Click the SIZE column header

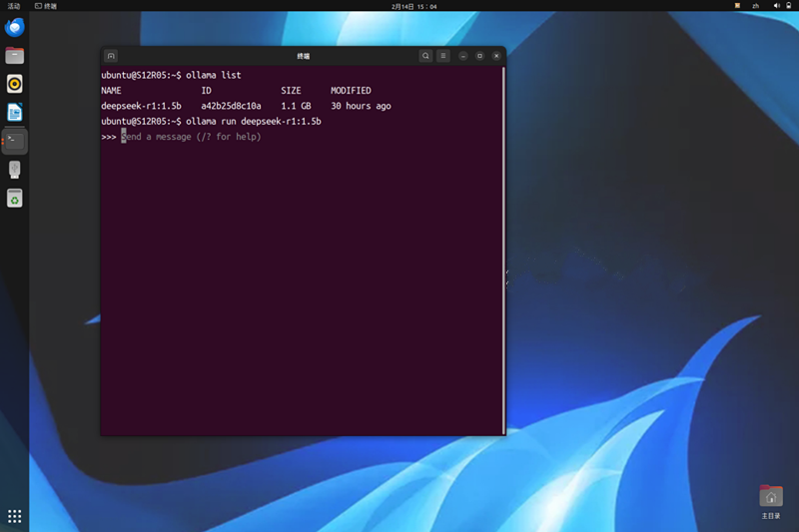coord(291,91)
